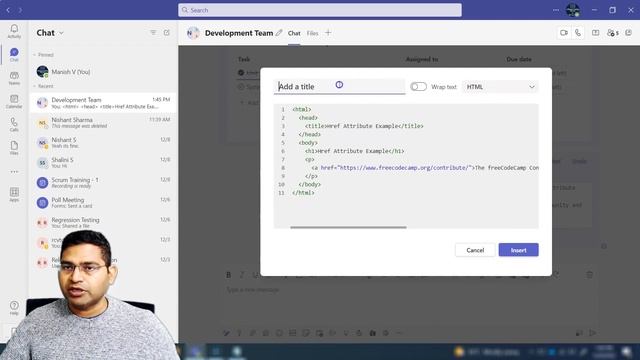
Task: Share screen in the chat header
Action: [596, 33]
